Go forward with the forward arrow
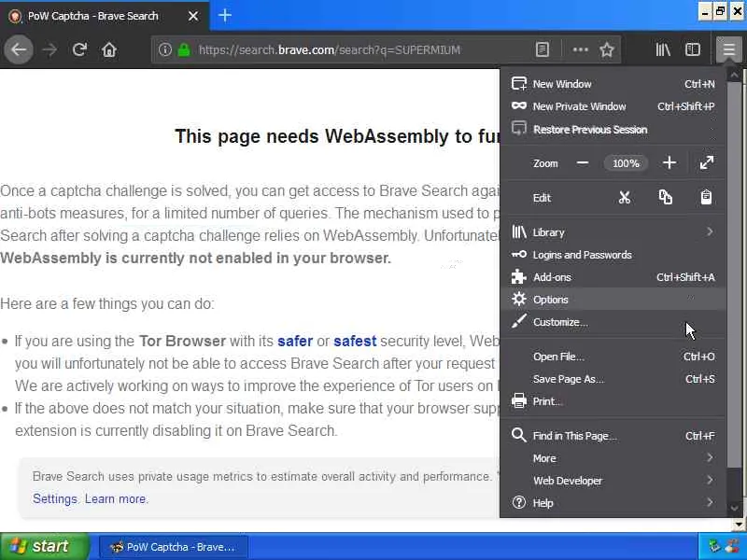Screen dimensions: 747x560 tap(49, 49)
